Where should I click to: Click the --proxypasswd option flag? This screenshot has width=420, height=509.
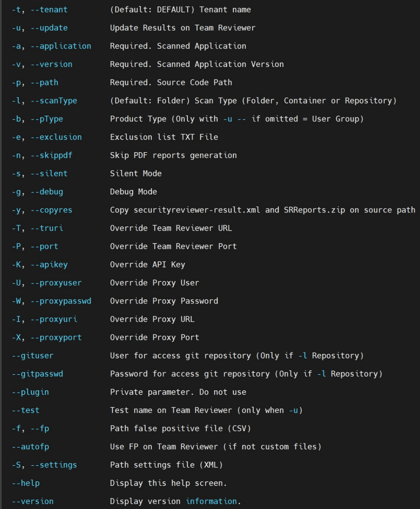(61, 301)
